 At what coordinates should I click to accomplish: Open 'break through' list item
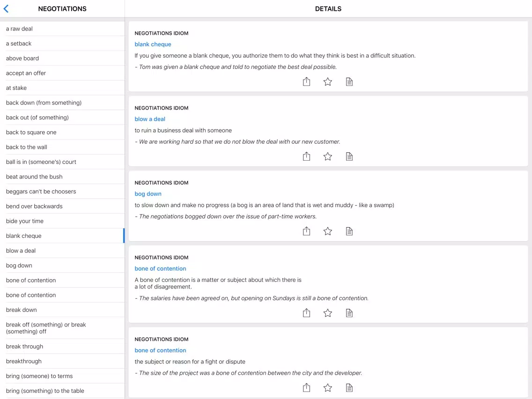pyautogui.click(x=62, y=347)
